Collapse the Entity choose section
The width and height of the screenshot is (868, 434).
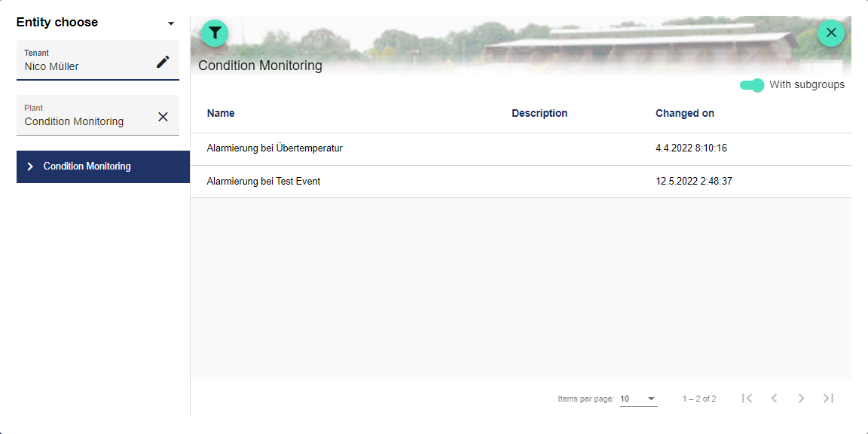point(171,23)
